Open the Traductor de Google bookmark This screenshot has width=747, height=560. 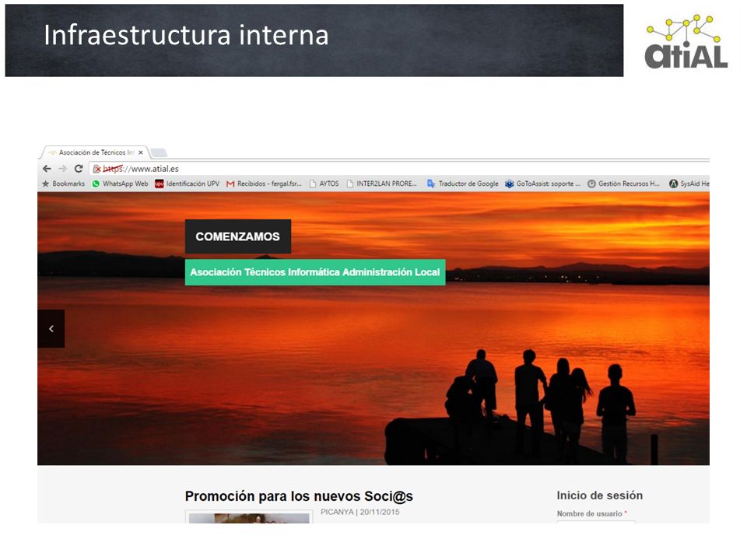(462, 184)
